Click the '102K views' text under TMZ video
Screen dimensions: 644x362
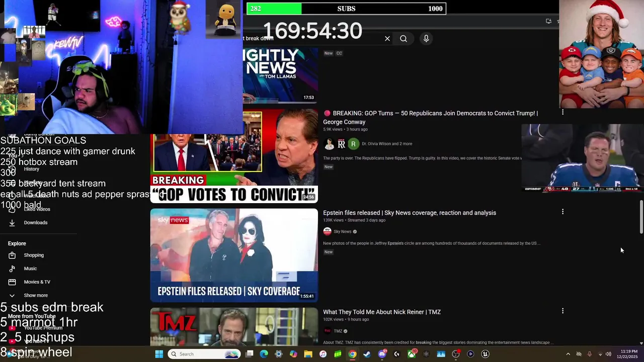[333, 319]
